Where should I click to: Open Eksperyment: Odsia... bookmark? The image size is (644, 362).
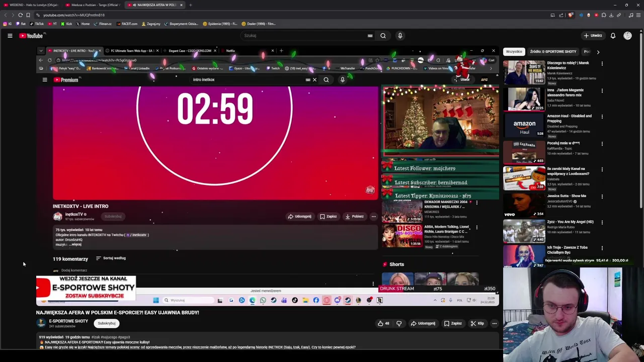pos(181,24)
